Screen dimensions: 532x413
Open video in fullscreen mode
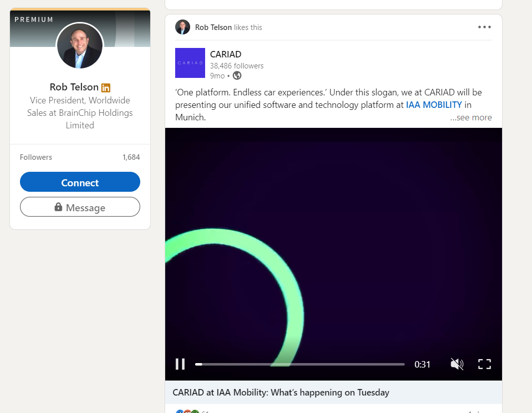pyautogui.click(x=485, y=364)
